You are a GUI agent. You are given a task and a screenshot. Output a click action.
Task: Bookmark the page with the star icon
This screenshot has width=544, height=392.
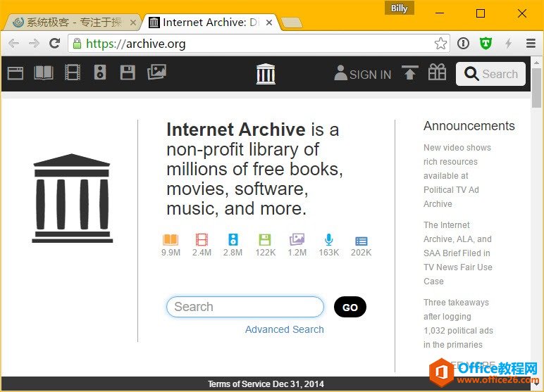tap(440, 44)
